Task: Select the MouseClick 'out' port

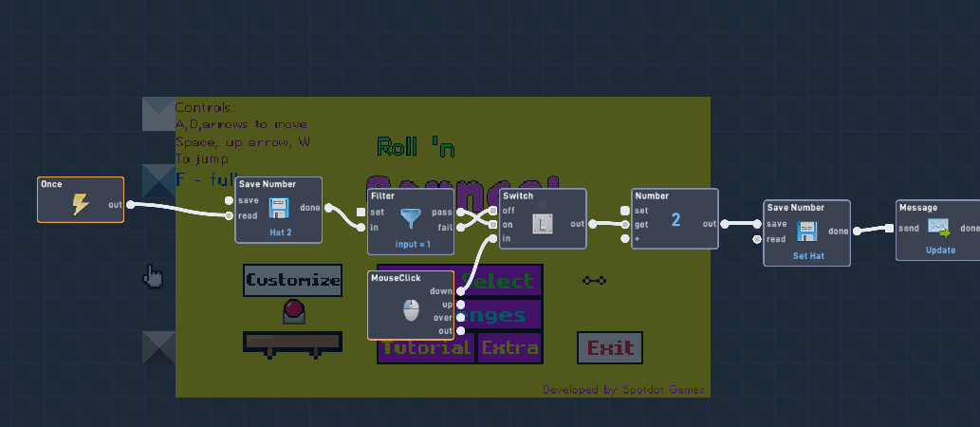Action: [461, 331]
